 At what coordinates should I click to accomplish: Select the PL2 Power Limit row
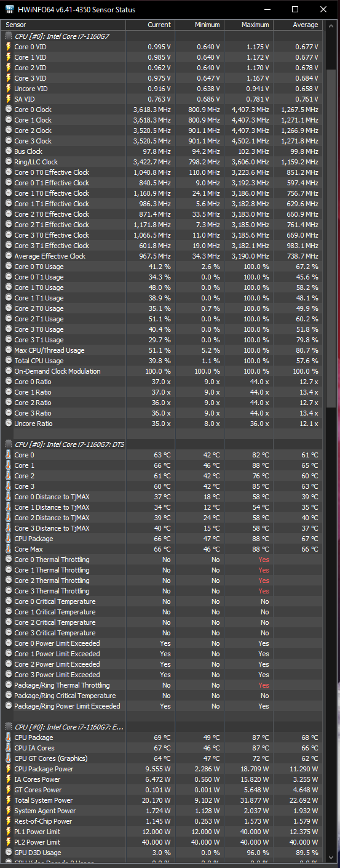point(162,842)
